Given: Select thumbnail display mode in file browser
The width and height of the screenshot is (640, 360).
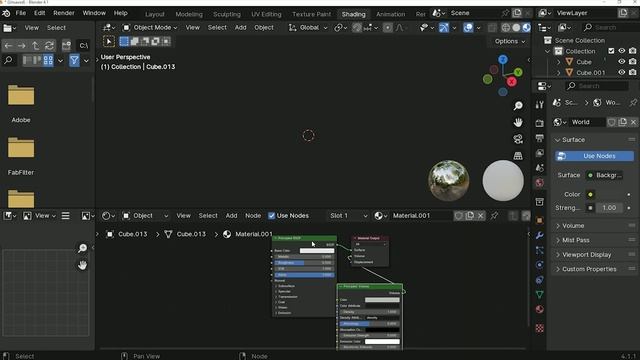Looking at the screenshot, I should click(48, 60).
